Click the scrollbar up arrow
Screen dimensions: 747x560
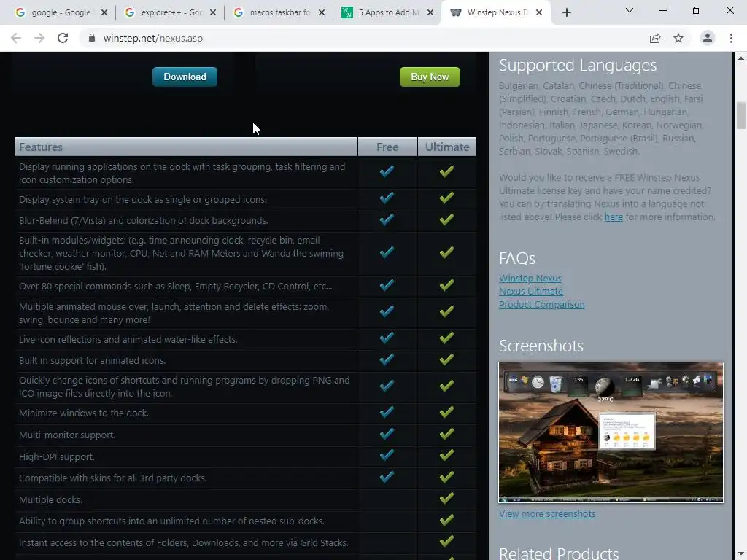741,58
